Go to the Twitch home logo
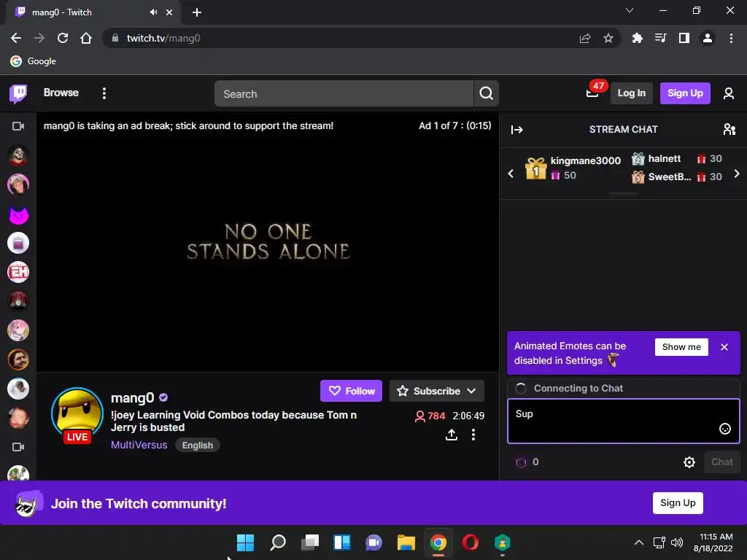 tap(18, 93)
